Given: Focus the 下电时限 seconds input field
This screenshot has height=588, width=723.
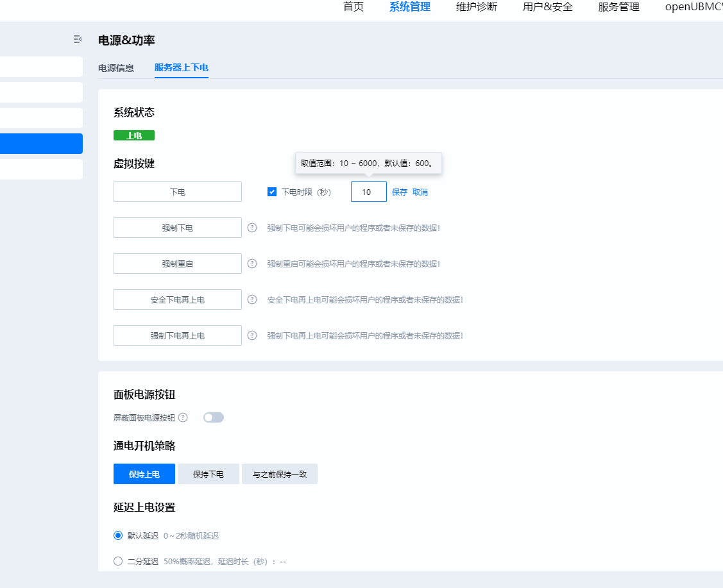Looking at the screenshot, I should point(368,192).
